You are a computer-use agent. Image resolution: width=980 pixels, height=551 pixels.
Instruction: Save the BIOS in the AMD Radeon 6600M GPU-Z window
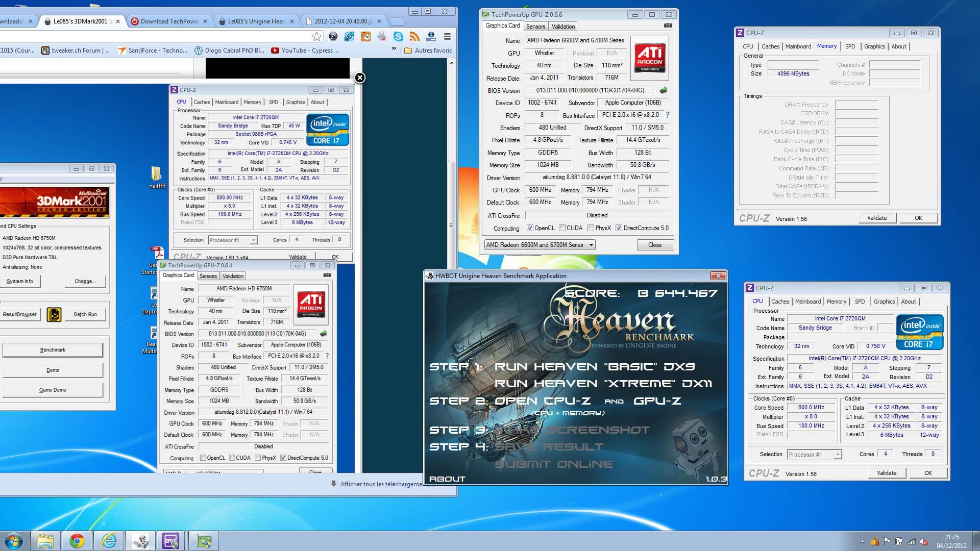coord(664,90)
